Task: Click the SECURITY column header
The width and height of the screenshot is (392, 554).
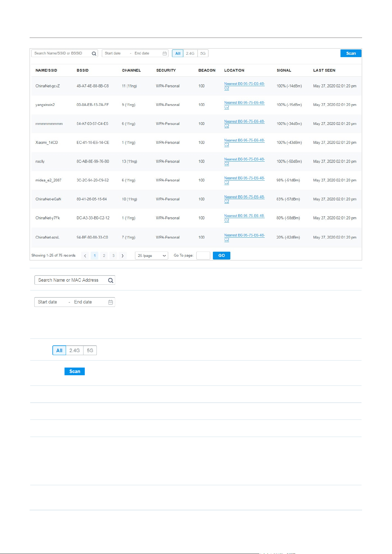Action: [166, 70]
